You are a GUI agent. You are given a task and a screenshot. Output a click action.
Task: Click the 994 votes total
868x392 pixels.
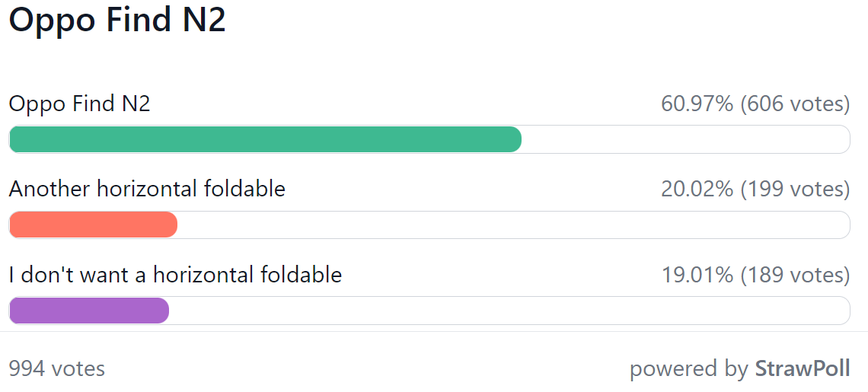click(x=57, y=368)
